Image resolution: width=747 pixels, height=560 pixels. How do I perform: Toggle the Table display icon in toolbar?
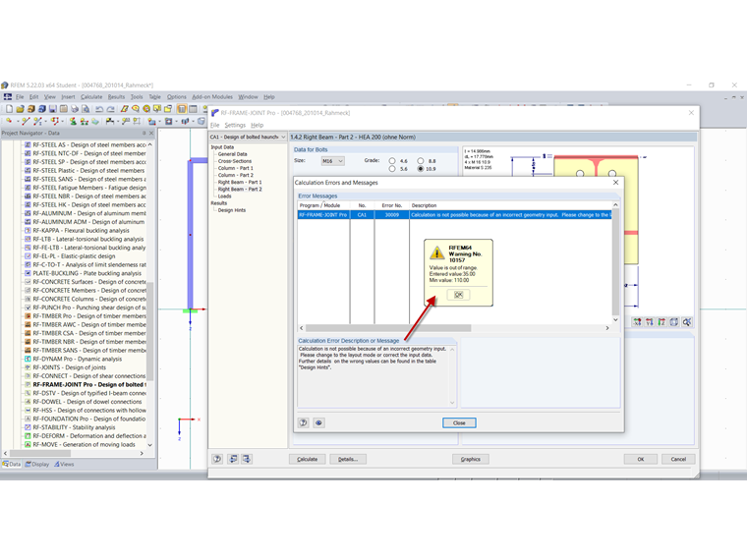193,109
